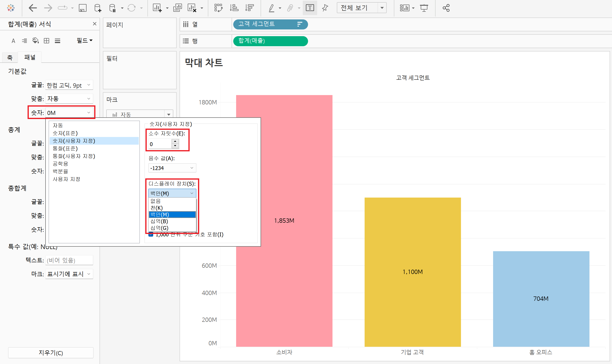The height and width of the screenshot is (364, 612).
Task: Switch to the 축 tab
Action: 10,57
